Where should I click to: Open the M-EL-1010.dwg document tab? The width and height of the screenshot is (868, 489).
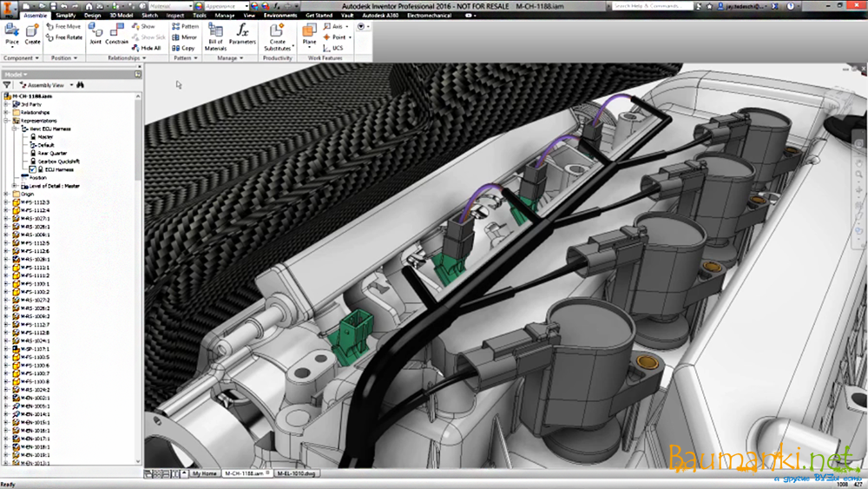pyautogui.click(x=295, y=474)
